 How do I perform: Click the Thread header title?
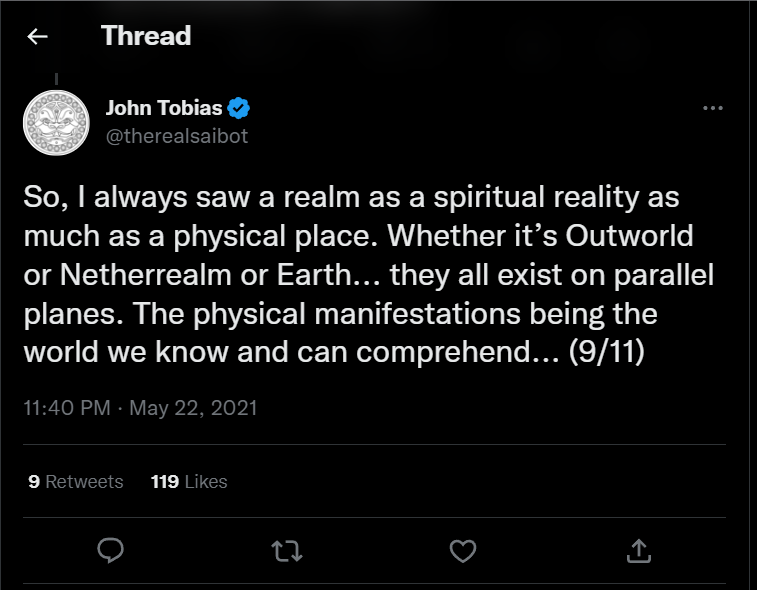[146, 37]
